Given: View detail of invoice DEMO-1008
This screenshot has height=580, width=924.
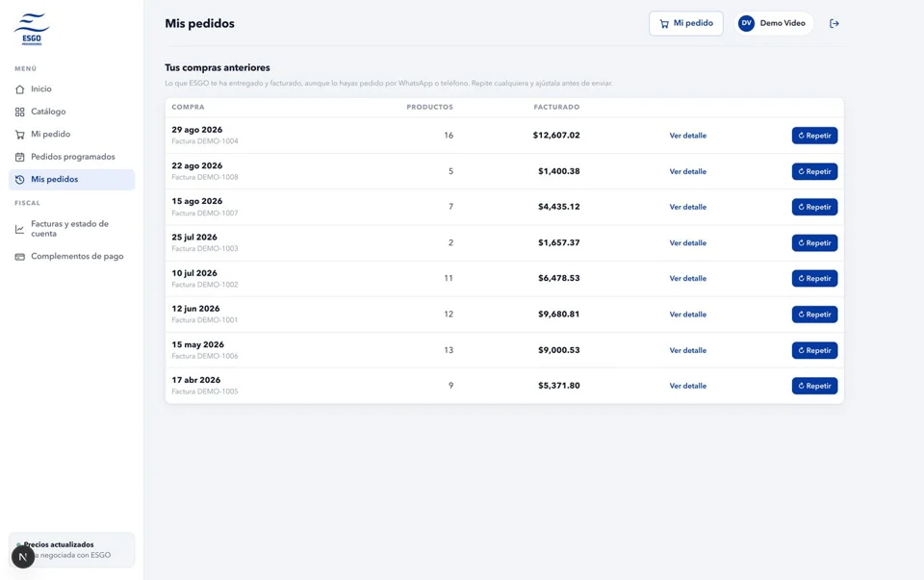Looking at the screenshot, I should pyautogui.click(x=687, y=171).
